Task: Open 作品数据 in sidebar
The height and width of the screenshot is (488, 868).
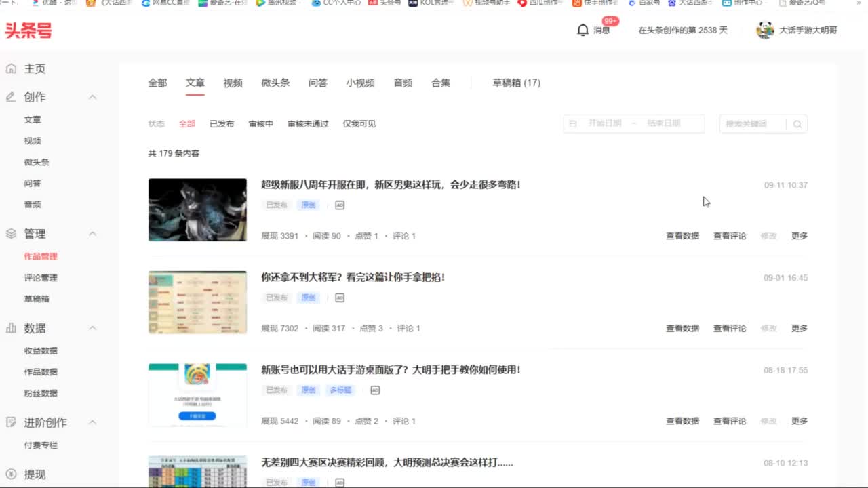Action: click(x=41, y=372)
